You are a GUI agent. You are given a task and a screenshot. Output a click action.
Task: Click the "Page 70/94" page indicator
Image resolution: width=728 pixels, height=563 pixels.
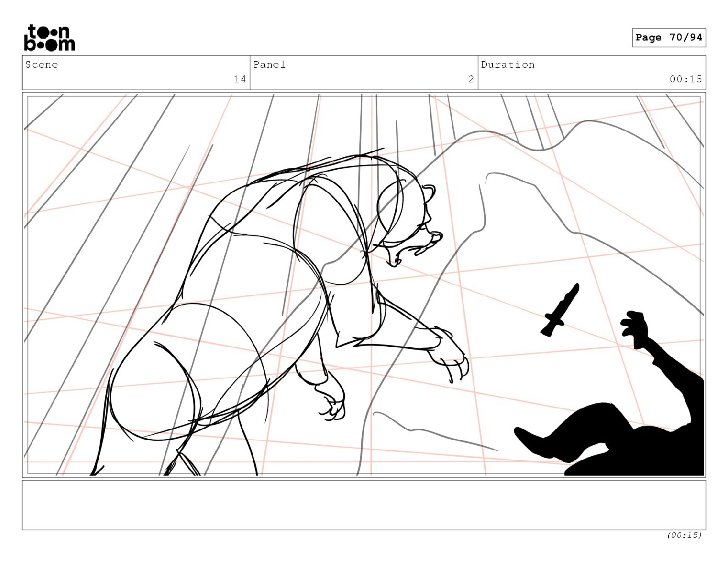(669, 38)
